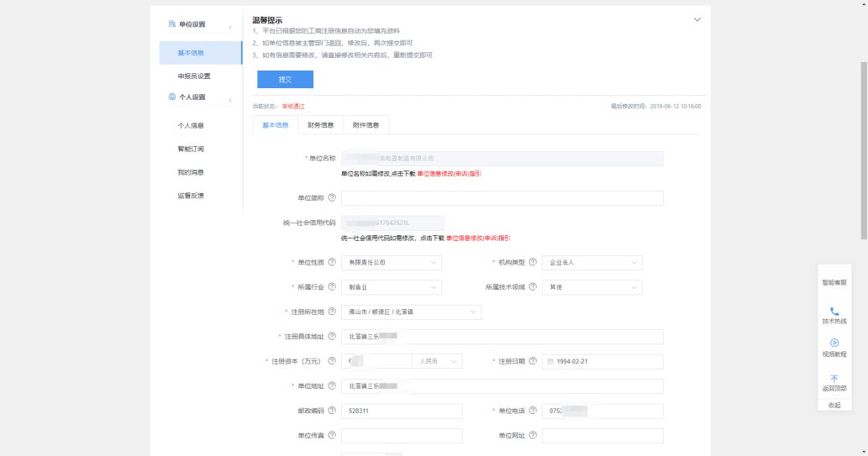Screen dimensions: 868x456
Task: Open the 机构类型 dropdown
Action: 592,263
